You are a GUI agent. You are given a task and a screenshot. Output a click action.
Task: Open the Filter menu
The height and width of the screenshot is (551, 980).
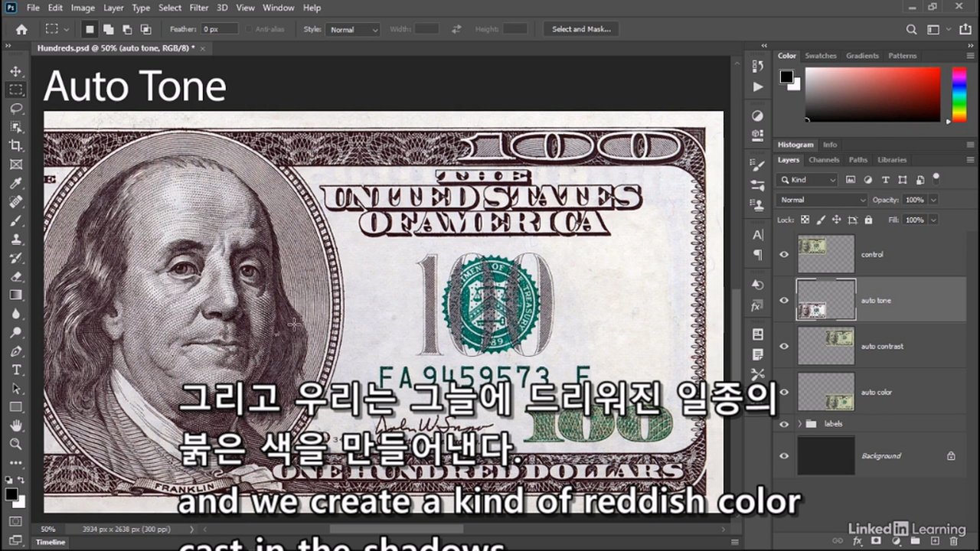tap(198, 8)
